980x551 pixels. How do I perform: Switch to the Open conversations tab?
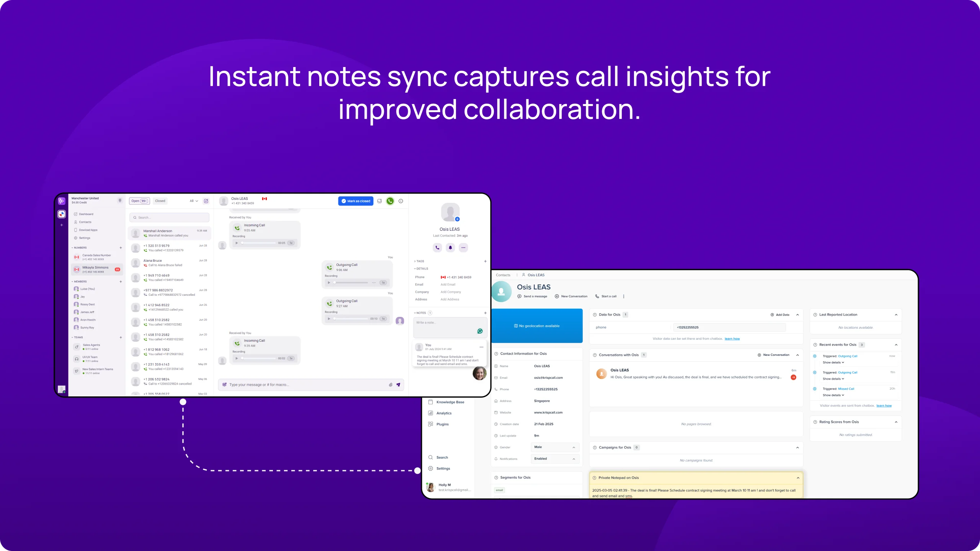pyautogui.click(x=139, y=201)
